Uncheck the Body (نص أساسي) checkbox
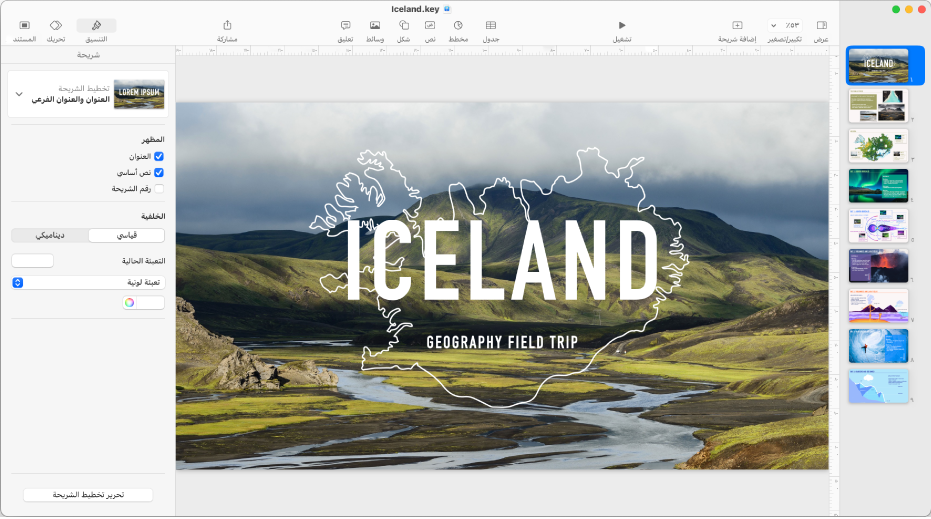 coord(159,173)
